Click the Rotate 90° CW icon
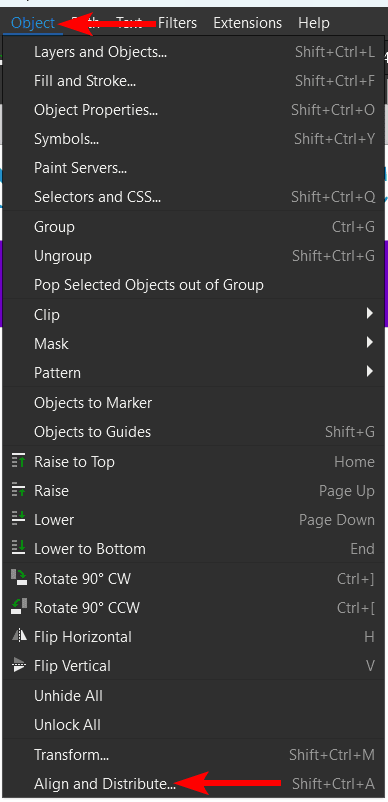The height and width of the screenshot is (802, 388). (18, 578)
